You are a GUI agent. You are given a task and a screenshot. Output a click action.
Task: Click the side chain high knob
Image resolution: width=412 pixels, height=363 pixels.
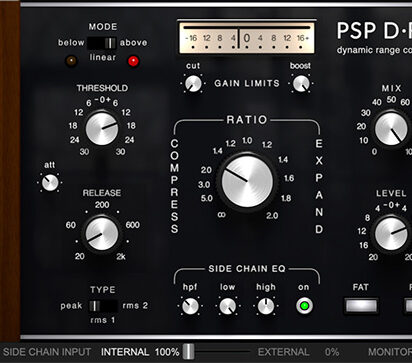coord(266,306)
